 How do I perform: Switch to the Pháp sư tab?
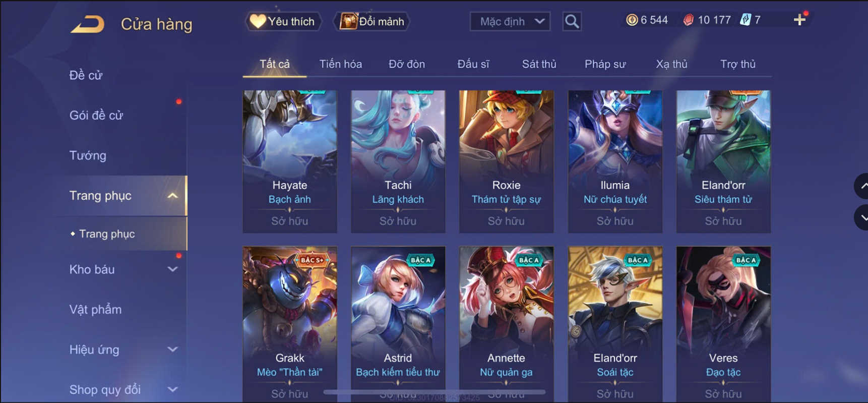point(605,64)
